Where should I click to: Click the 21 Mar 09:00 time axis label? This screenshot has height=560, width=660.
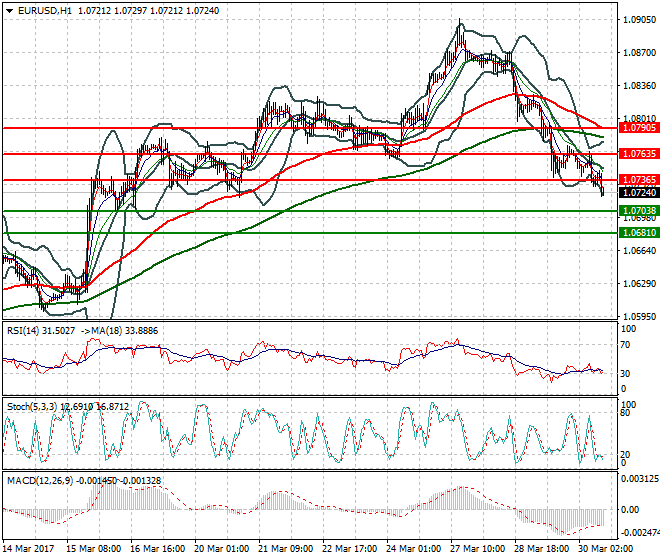[286, 549]
